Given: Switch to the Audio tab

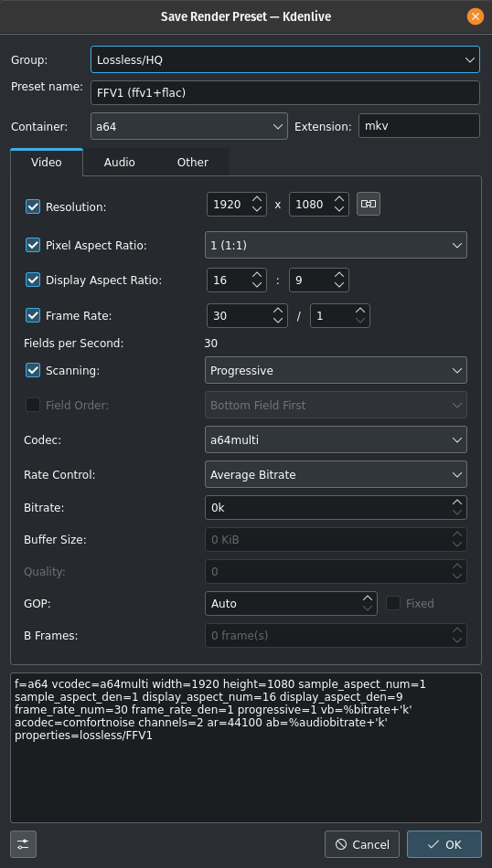Looking at the screenshot, I should (120, 163).
